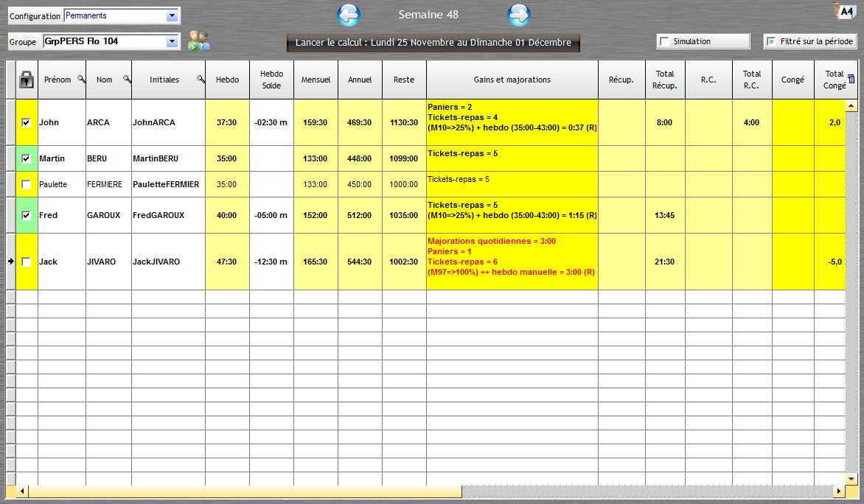The height and width of the screenshot is (504, 864).
Task: Go to previous week with left arrow
Action: [348, 15]
